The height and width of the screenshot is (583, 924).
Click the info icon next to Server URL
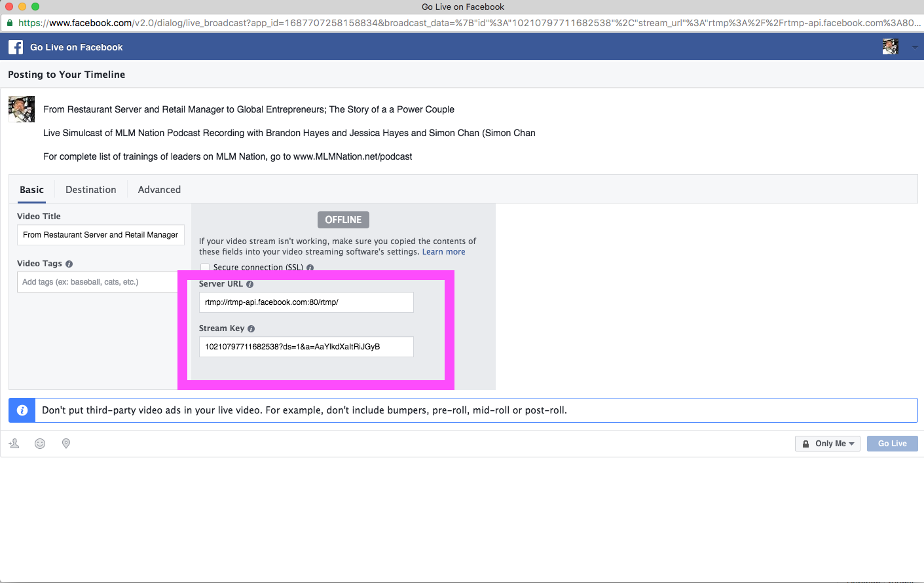click(250, 284)
